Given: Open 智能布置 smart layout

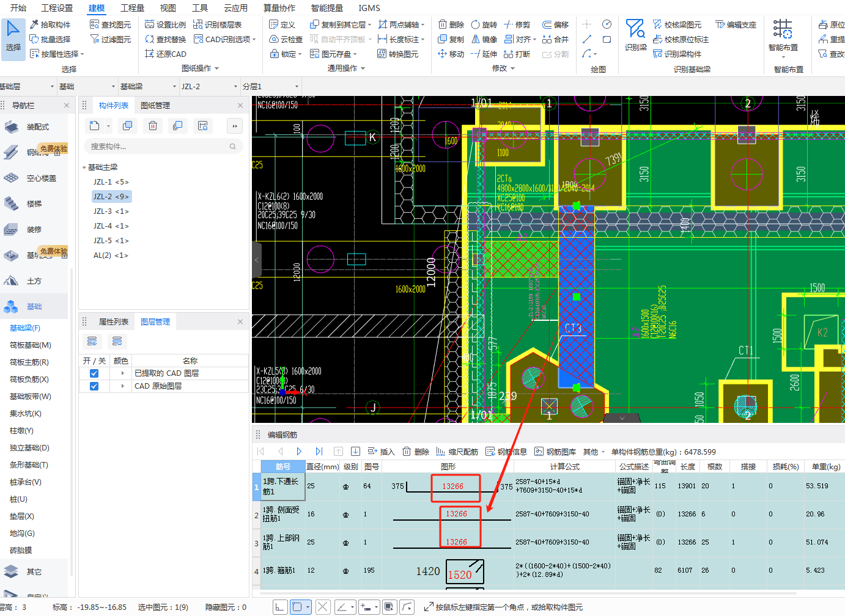Looking at the screenshot, I should click(783, 38).
